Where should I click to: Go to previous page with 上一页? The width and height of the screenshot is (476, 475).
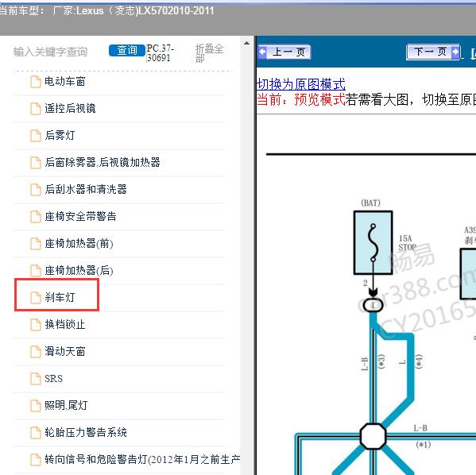284,52
